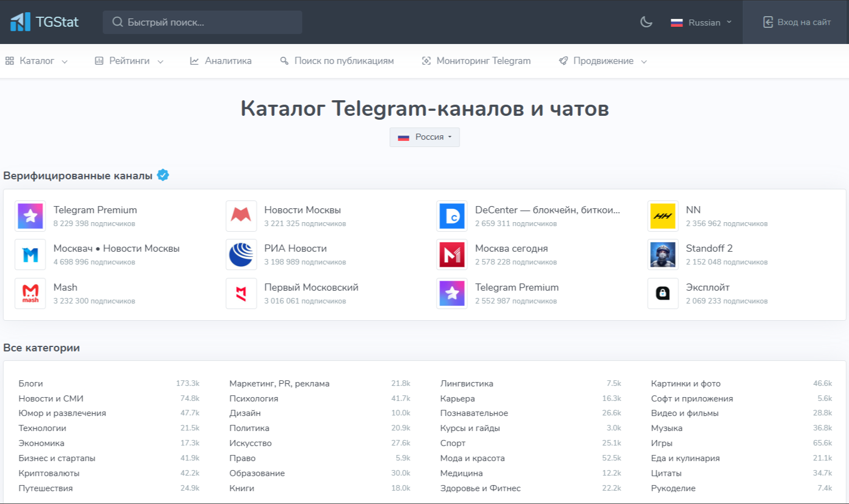Open the Standoff 2 channel link
This screenshot has height=504, width=849.
[709, 248]
